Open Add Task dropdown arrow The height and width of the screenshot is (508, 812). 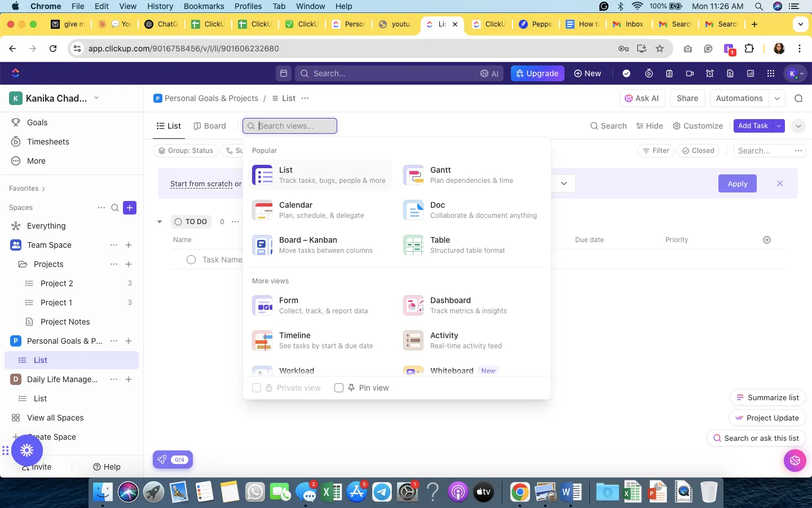(x=779, y=126)
